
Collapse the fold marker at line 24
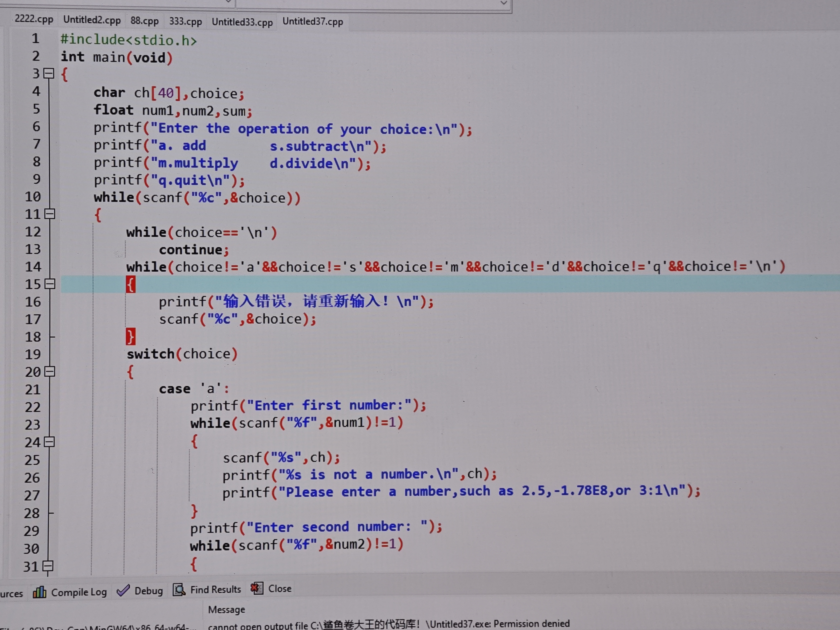tap(49, 442)
